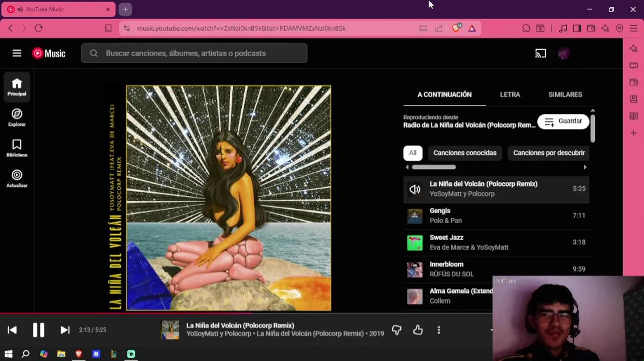Viewport: 644px width, 361px height.
Task: Play Sweet Jazz from the queue
Action: tap(496, 242)
